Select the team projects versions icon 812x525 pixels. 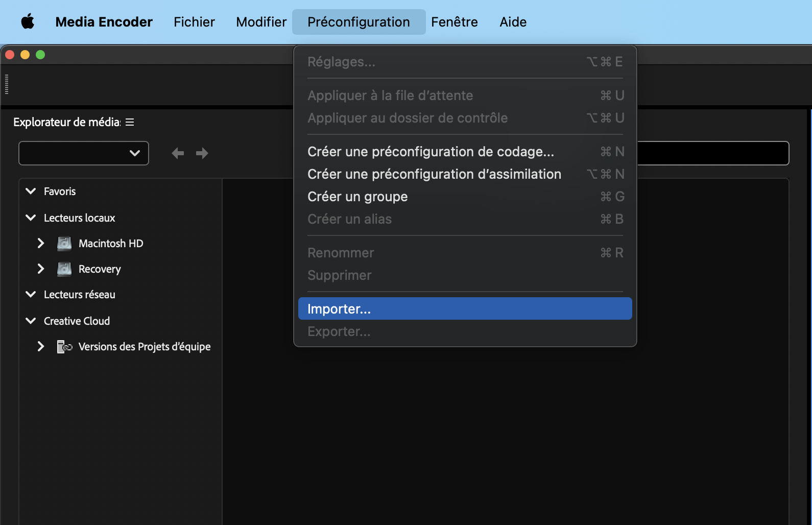pyautogui.click(x=64, y=347)
